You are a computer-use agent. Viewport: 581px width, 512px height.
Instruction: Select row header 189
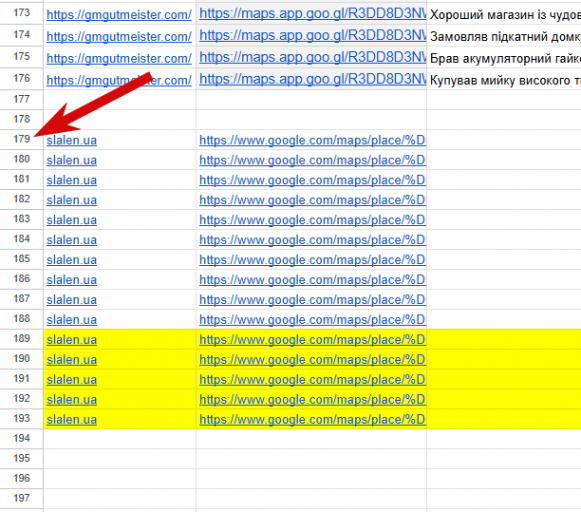pyautogui.click(x=21, y=339)
